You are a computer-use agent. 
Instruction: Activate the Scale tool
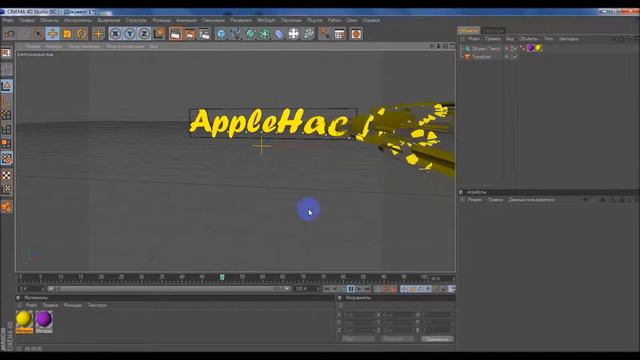point(67,34)
